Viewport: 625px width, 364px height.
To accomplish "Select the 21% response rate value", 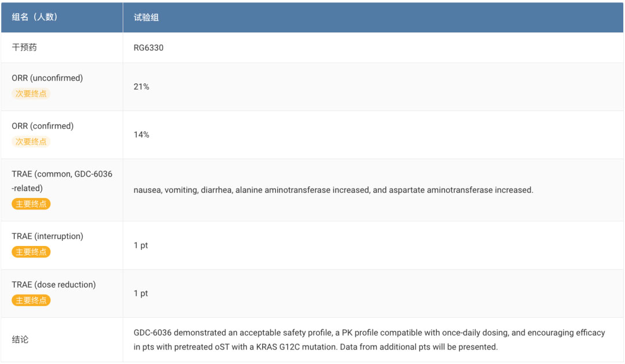I will [141, 87].
